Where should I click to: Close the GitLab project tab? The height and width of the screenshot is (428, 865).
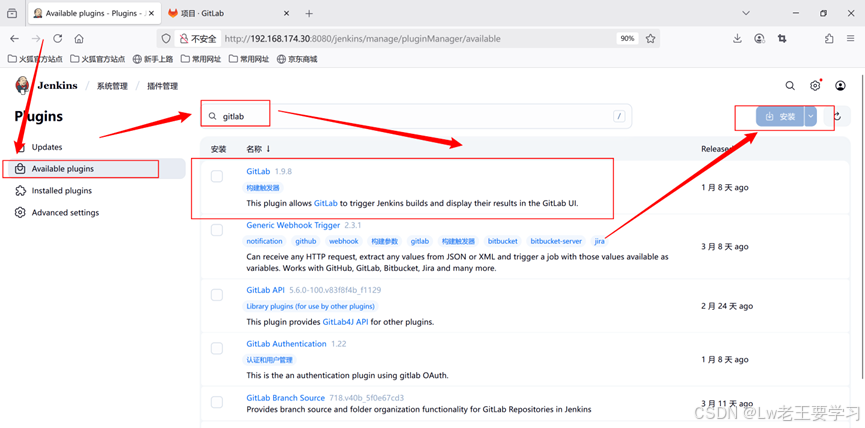click(286, 13)
